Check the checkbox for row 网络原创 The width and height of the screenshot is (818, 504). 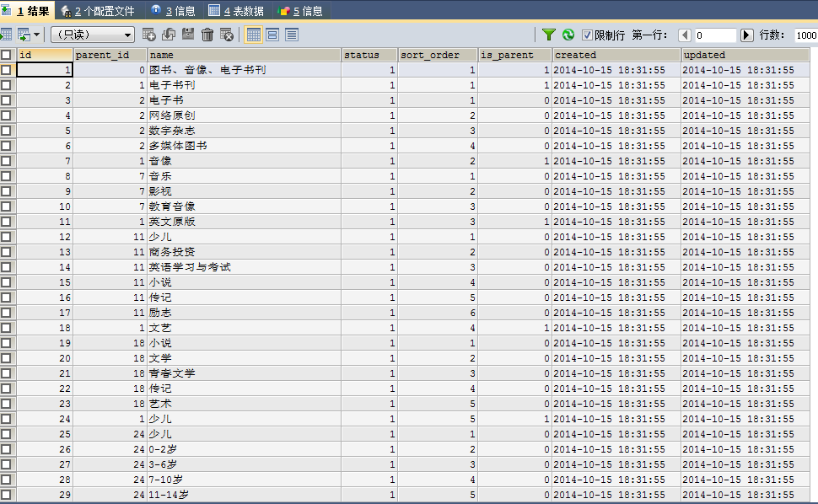tap(6, 115)
